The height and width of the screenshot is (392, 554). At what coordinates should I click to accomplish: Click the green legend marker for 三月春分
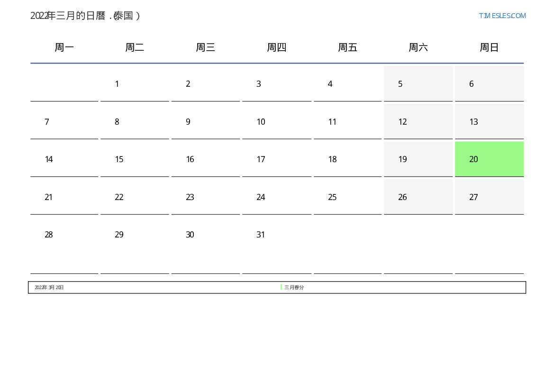281,287
